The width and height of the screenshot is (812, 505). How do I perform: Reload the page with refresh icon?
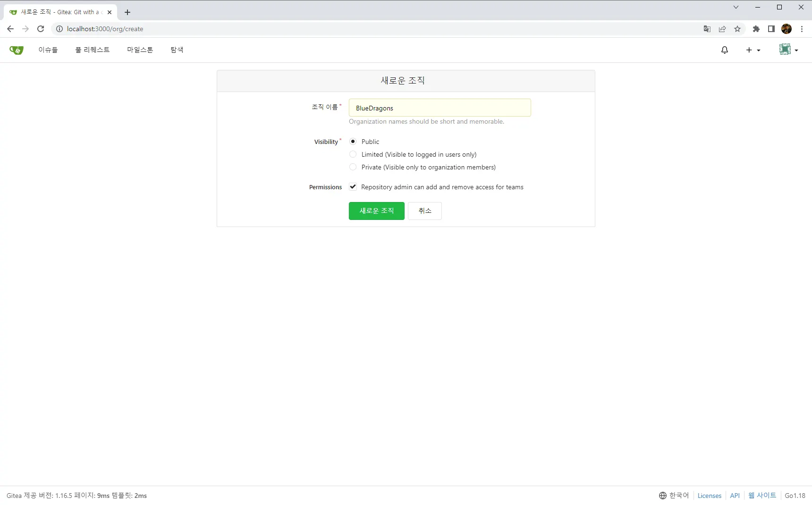[41, 29]
